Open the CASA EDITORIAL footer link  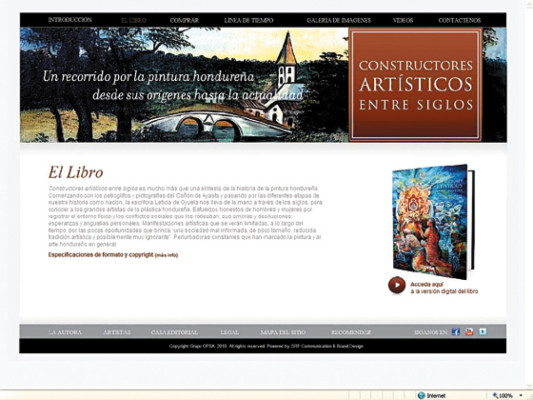pyautogui.click(x=174, y=332)
